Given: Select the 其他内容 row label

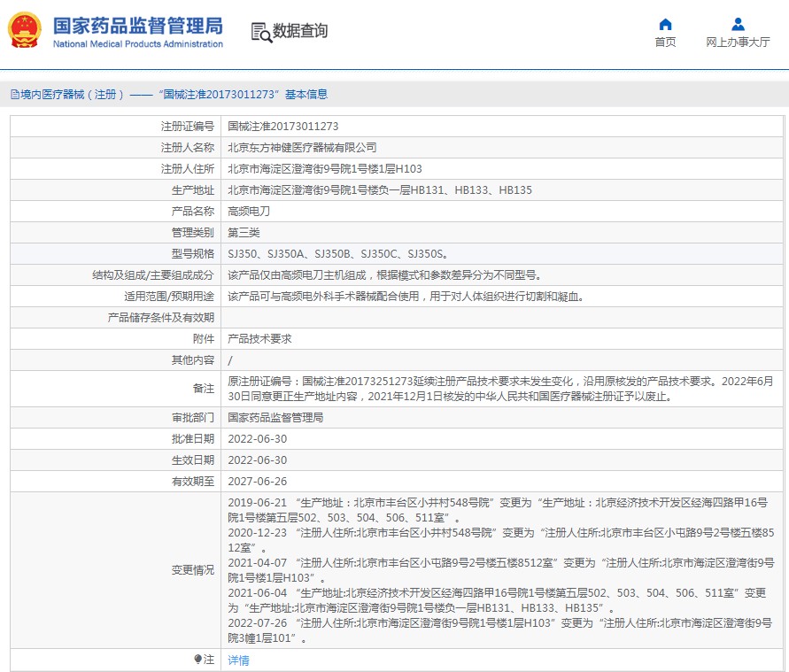Looking at the screenshot, I should (x=193, y=359).
